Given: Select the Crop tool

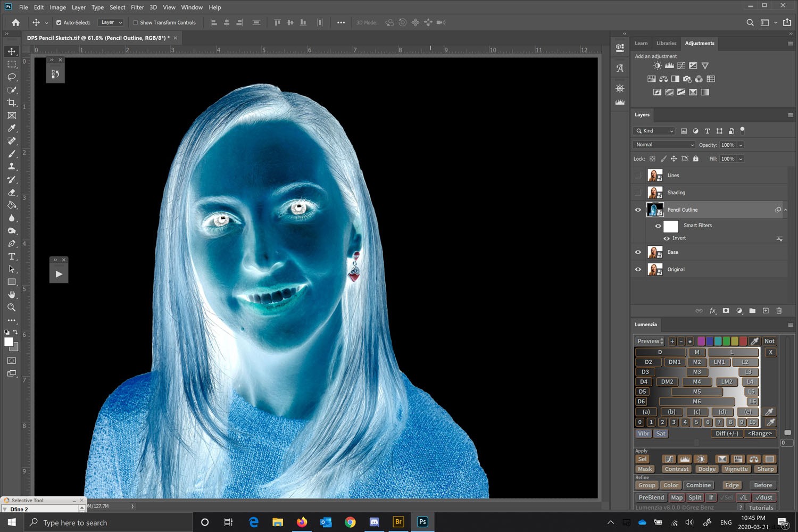Looking at the screenshot, I should tap(11, 103).
